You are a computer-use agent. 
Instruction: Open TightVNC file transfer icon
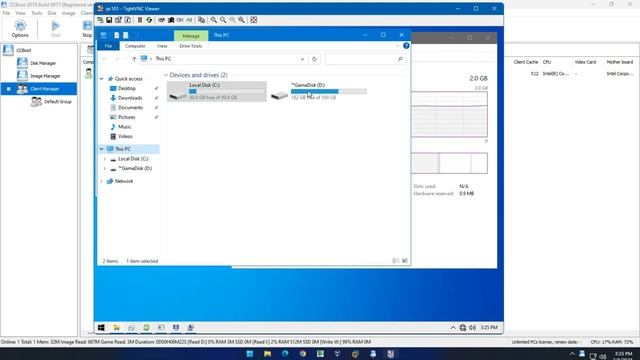(201, 20)
